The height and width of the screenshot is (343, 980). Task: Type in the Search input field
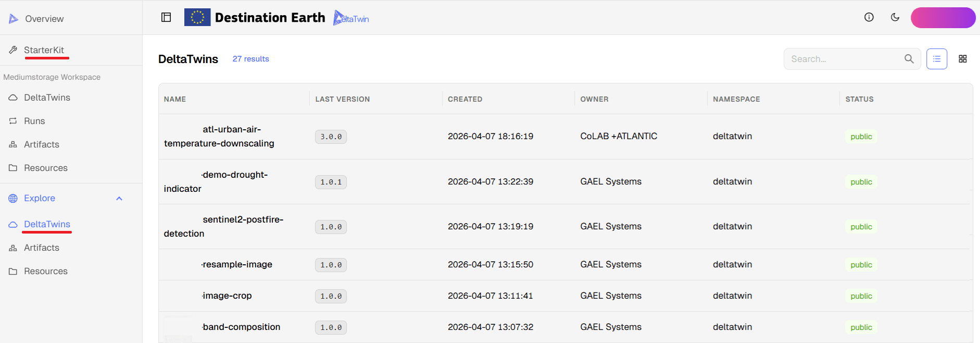tap(844, 59)
